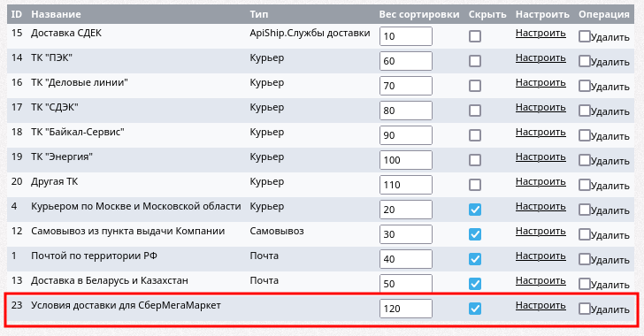Check Удалить for ТК "Байкал-Сервис"

pos(585,135)
